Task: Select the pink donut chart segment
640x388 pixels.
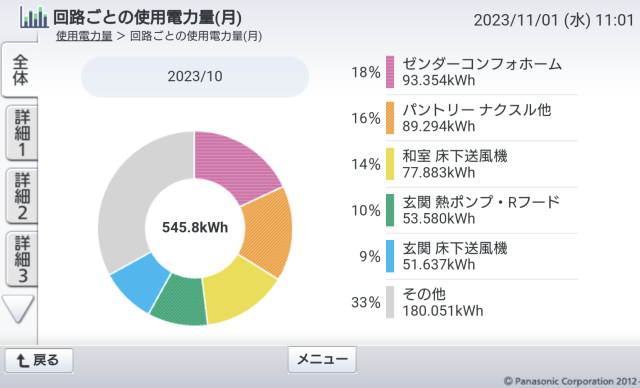Action: [235, 167]
